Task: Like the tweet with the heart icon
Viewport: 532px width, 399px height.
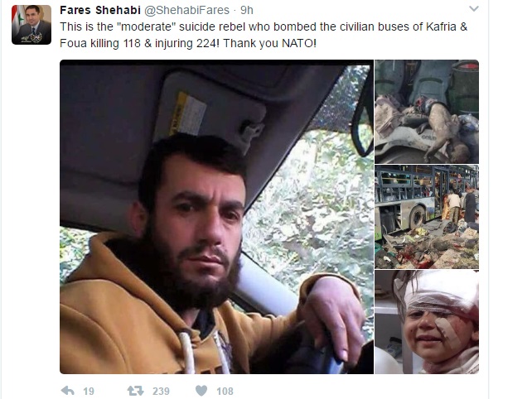Action: pos(201,391)
